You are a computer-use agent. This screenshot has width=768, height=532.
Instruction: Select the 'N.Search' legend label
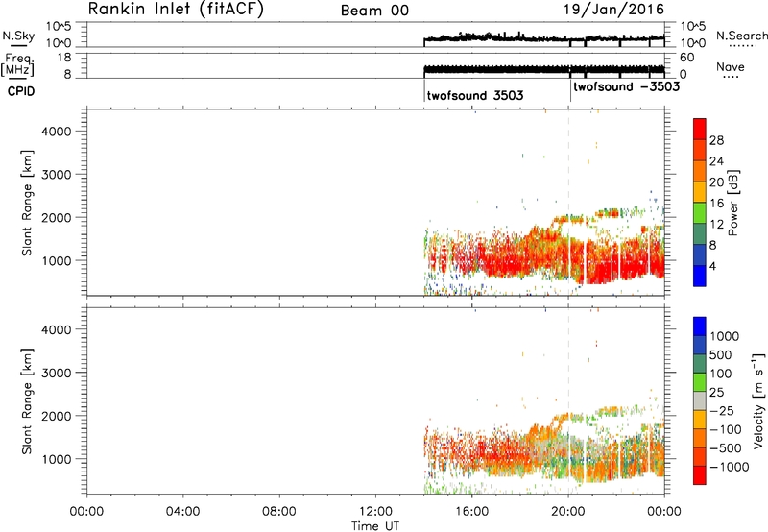pyautogui.click(x=742, y=36)
